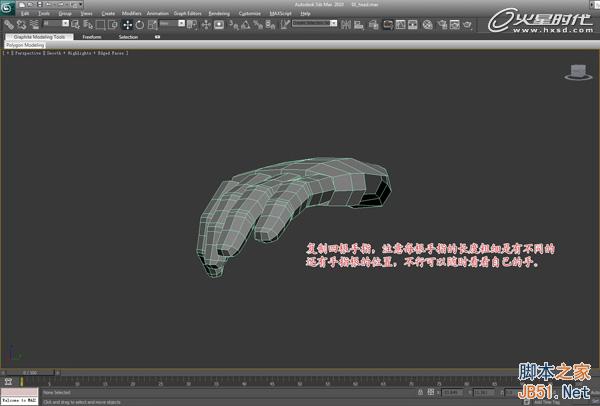Activate Select and Rotate tool
The height and width of the screenshot is (406, 600).
pyautogui.click(x=140, y=25)
